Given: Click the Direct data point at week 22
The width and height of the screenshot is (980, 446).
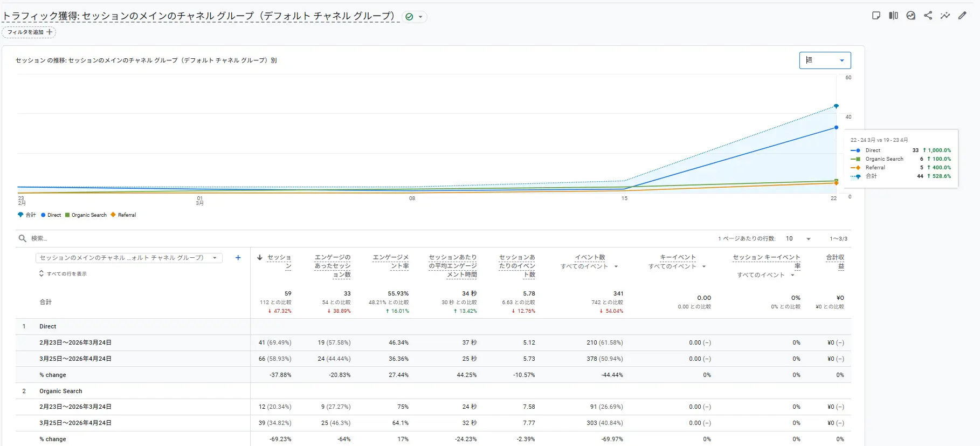Looking at the screenshot, I should 836,127.
